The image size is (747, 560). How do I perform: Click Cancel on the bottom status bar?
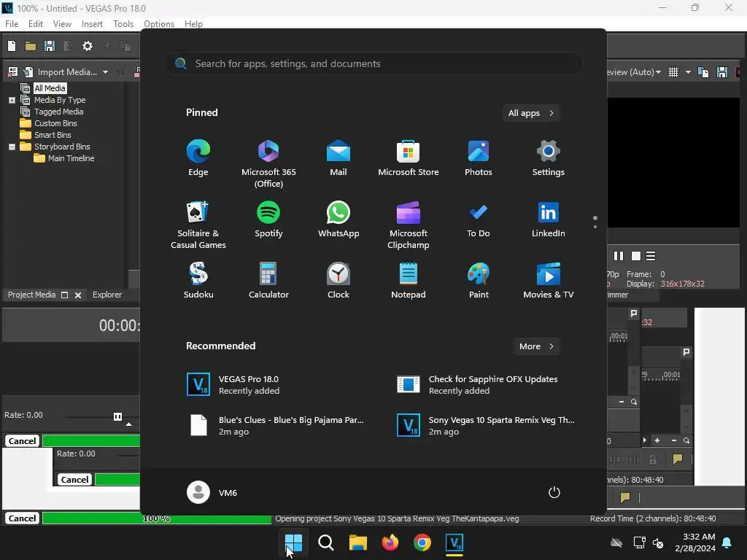pyautogui.click(x=22, y=518)
